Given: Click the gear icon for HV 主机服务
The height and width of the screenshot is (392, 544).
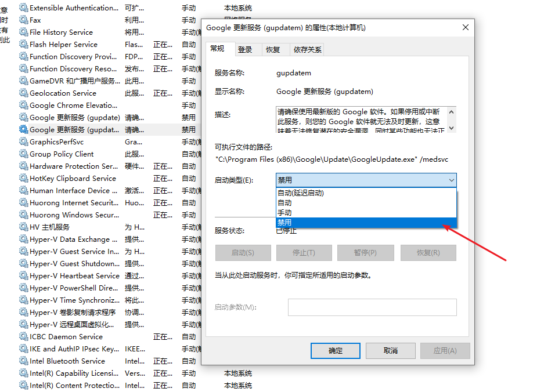Looking at the screenshot, I should tap(24, 227).
